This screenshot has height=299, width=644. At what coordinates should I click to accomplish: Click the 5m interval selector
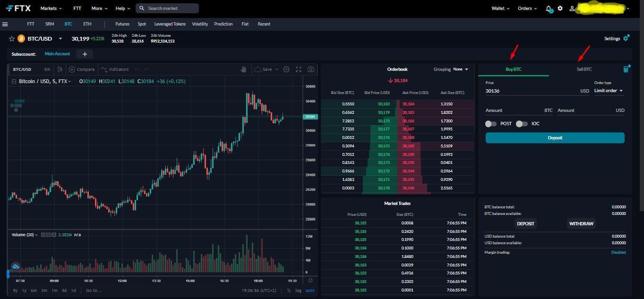tap(47, 69)
